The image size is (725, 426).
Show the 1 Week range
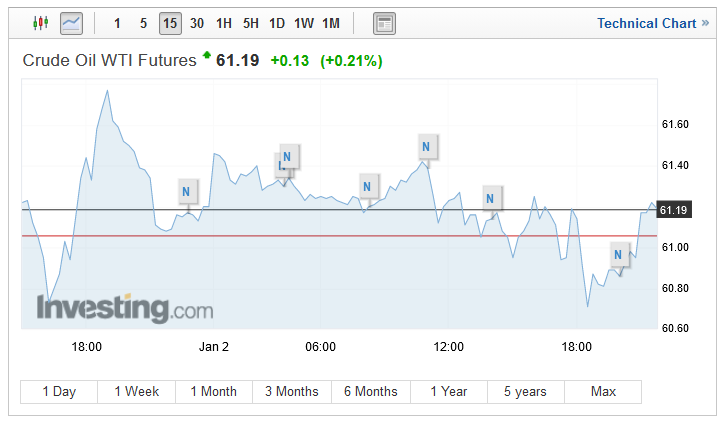[137, 392]
